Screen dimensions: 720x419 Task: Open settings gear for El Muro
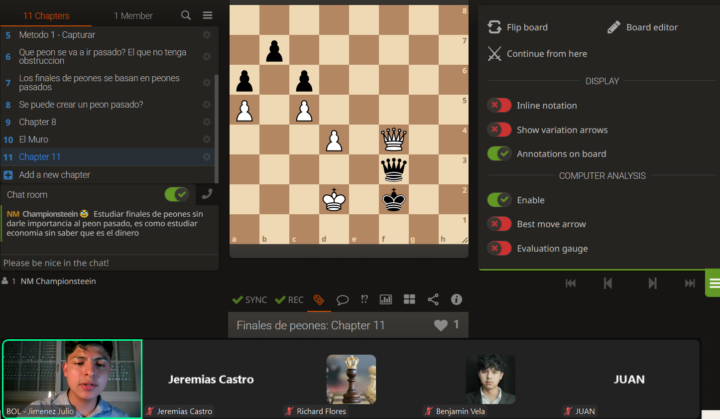pyautogui.click(x=207, y=139)
